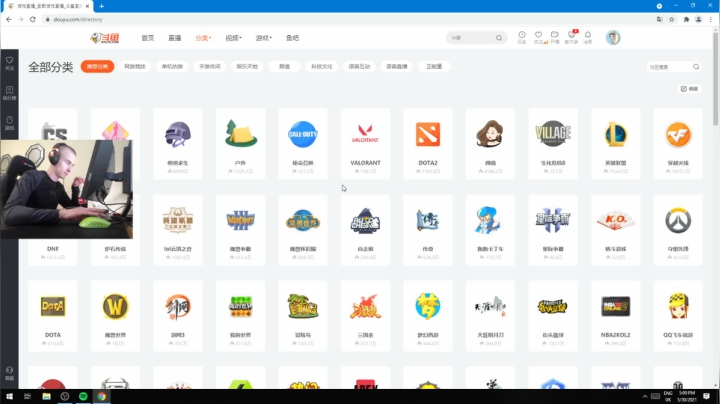
Task: Click the sidebar follow heart icon
Action: click(x=9, y=63)
